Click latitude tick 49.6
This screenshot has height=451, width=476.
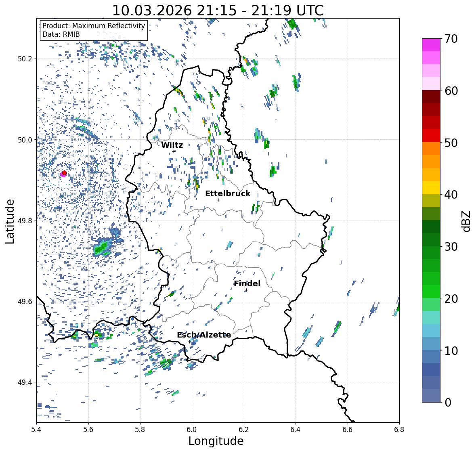25,301
